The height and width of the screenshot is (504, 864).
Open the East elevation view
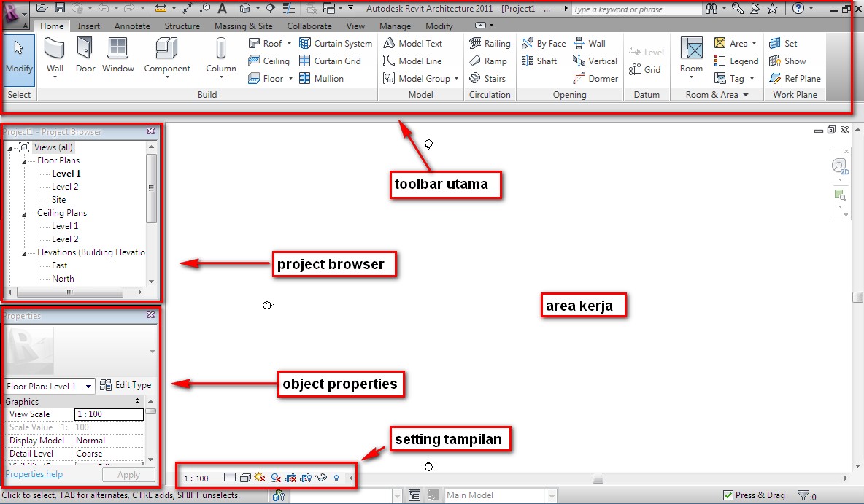[60, 265]
